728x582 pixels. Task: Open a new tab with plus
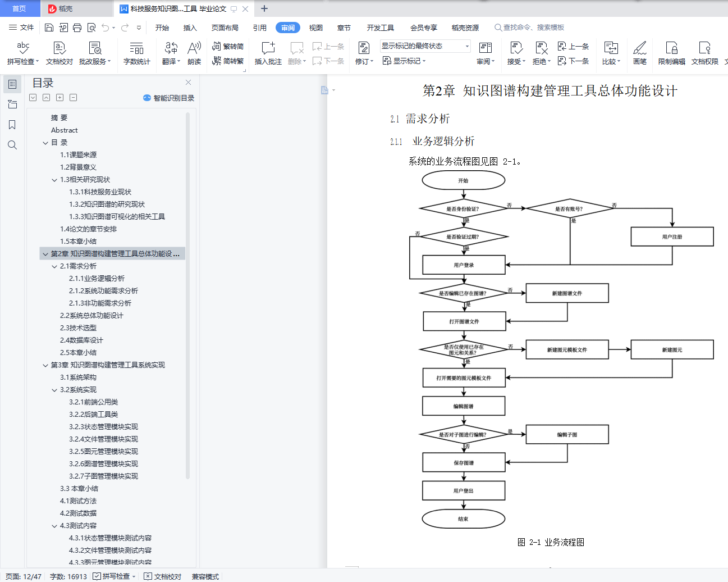click(x=264, y=8)
